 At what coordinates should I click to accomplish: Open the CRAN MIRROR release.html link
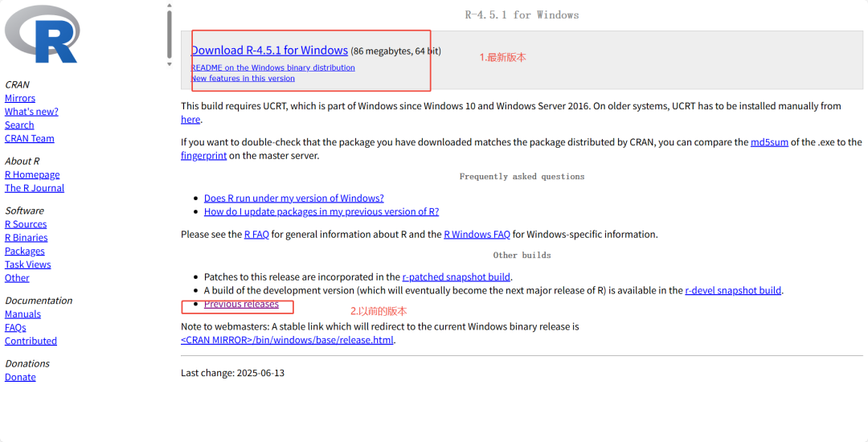tap(287, 340)
